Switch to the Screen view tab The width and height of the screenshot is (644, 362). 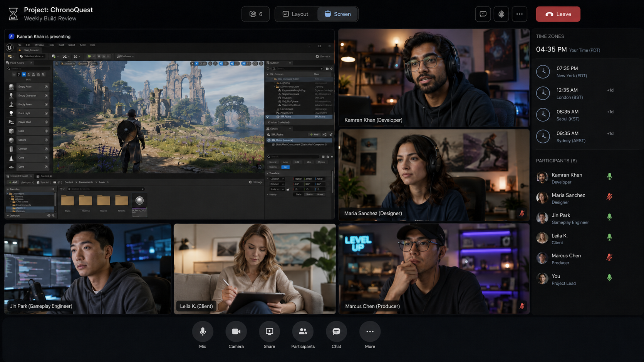pos(338,14)
